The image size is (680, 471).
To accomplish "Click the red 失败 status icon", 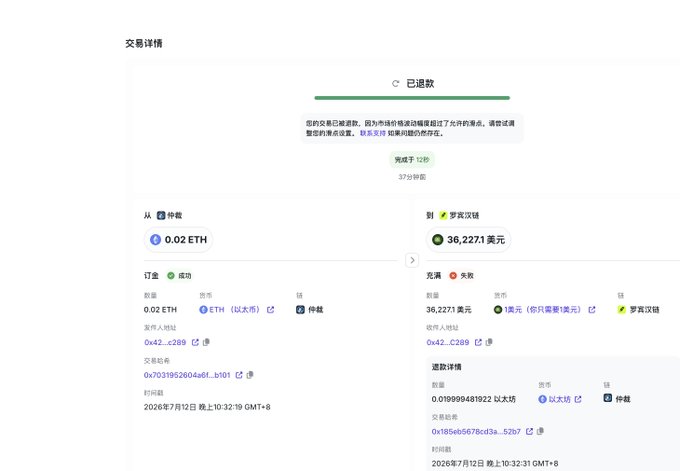I will (453, 275).
